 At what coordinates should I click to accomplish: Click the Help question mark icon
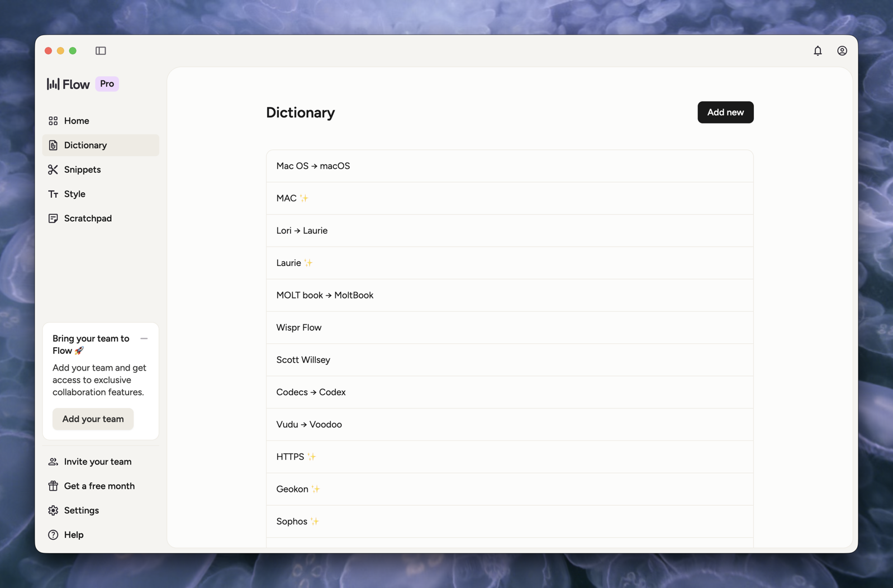coord(53,535)
